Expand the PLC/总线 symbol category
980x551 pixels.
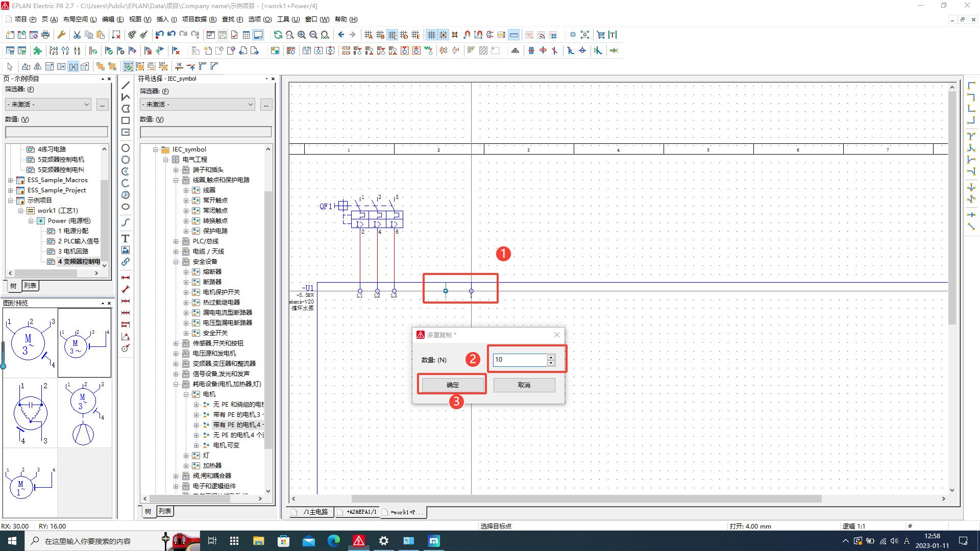(x=176, y=241)
